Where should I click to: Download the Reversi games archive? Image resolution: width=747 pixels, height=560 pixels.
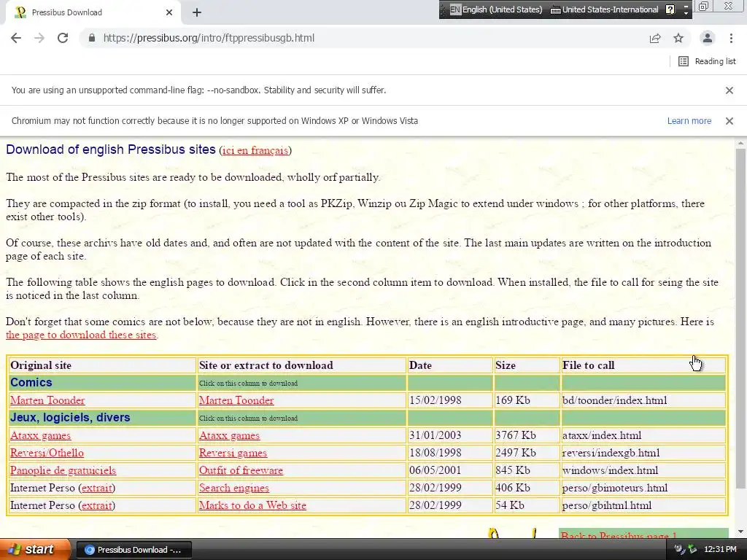[x=233, y=453]
